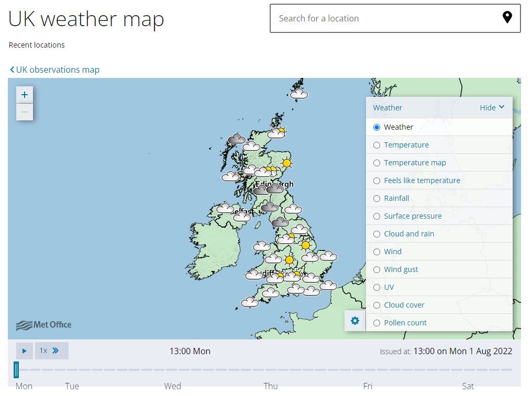Select the Cloud cover layer option
Viewport: 532px width, 396px height.
(376, 305)
